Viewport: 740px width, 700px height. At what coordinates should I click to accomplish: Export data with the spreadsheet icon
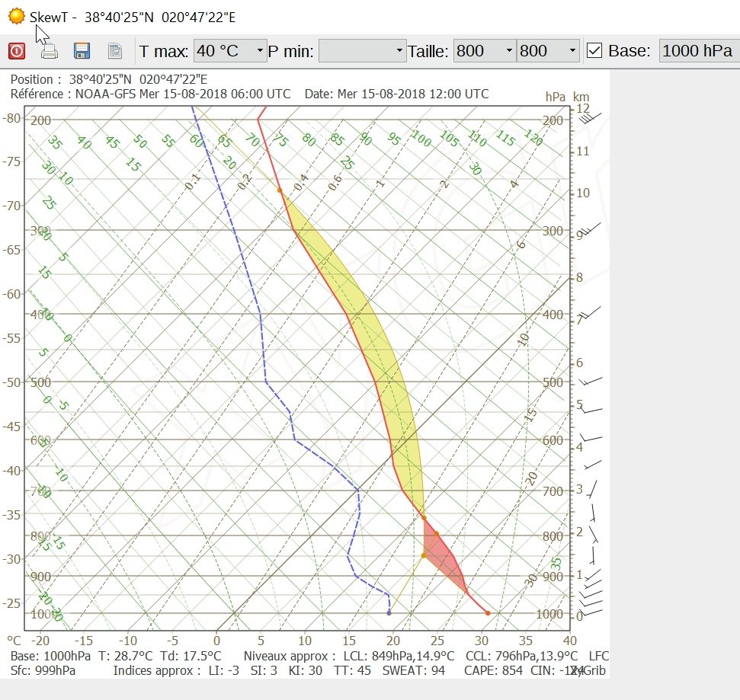pyautogui.click(x=114, y=50)
